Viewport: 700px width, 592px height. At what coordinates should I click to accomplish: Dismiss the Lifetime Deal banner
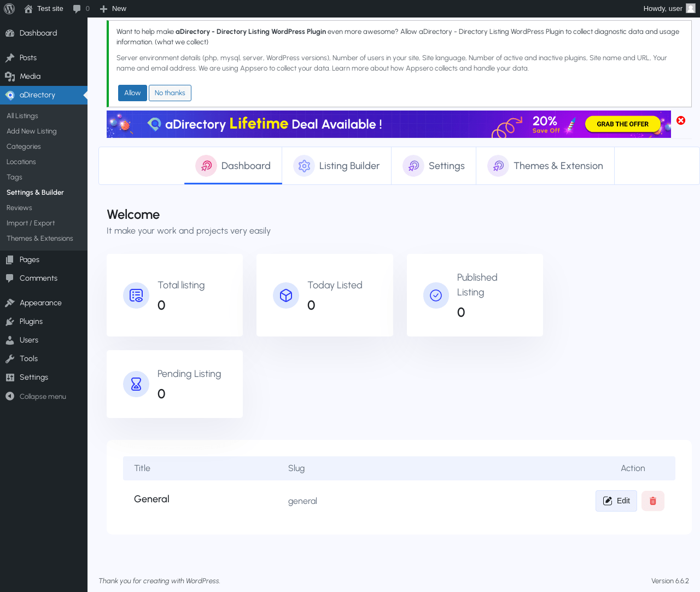[681, 120]
